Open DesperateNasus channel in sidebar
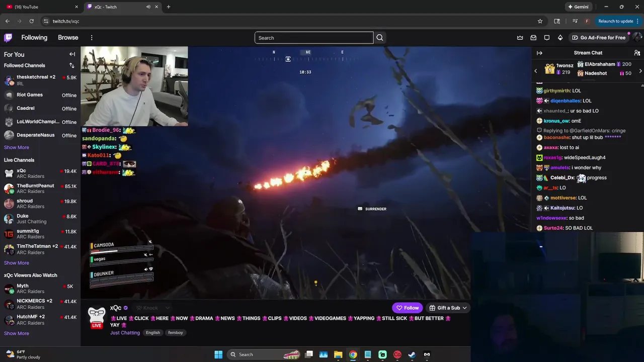 click(x=40, y=136)
